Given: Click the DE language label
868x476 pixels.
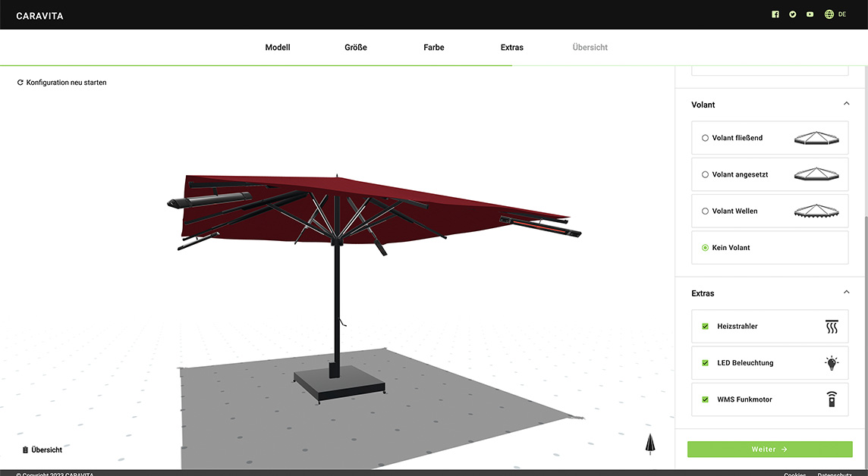Looking at the screenshot, I should 842,14.
